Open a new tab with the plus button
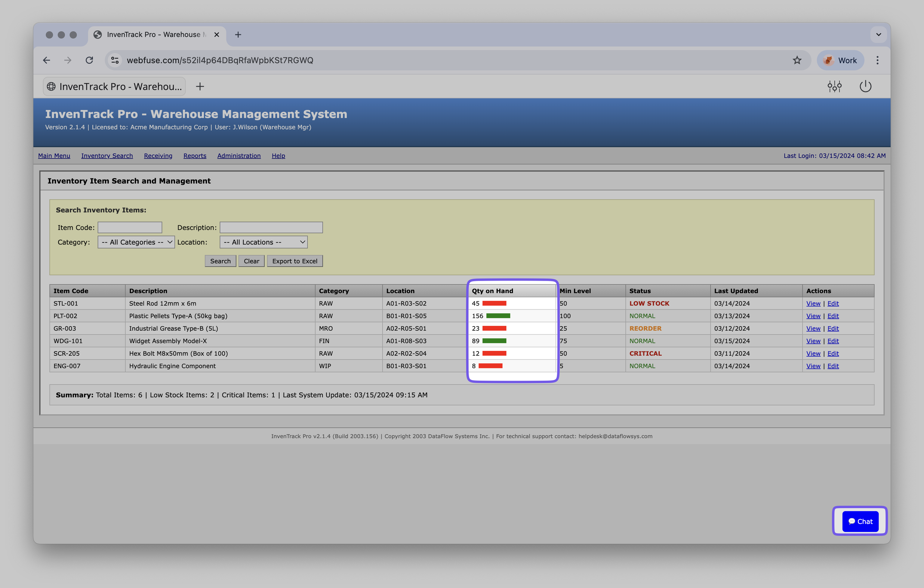The height and width of the screenshot is (588, 924). tap(238, 35)
